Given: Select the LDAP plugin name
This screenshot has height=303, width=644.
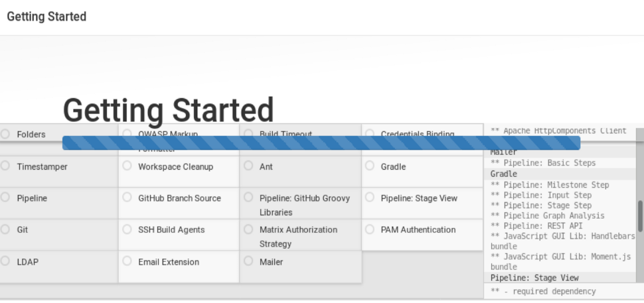Looking at the screenshot, I should (x=28, y=262).
